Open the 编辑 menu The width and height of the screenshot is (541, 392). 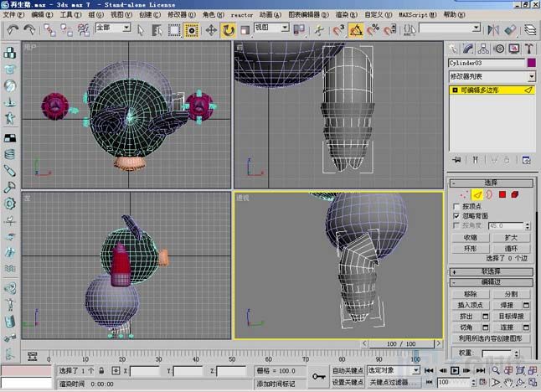pyautogui.click(x=42, y=15)
